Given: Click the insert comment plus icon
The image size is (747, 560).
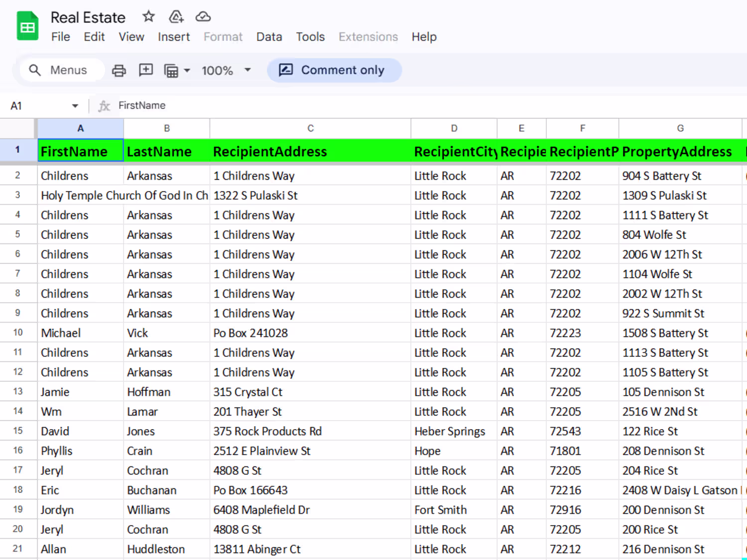Looking at the screenshot, I should point(145,70).
